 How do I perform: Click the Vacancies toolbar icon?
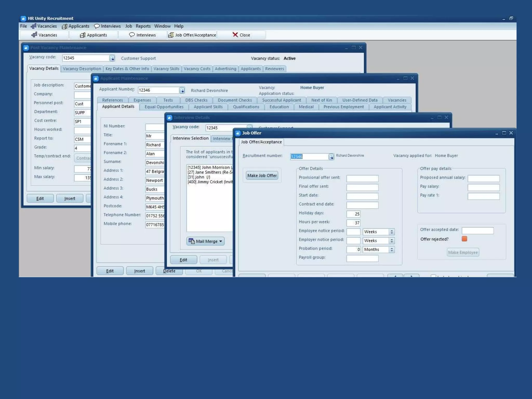[34, 35]
